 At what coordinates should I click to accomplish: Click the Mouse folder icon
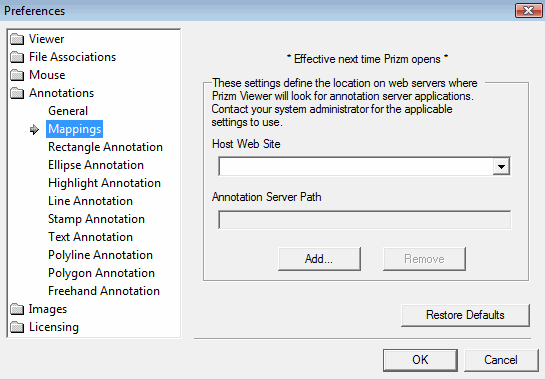pyautogui.click(x=17, y=75)
